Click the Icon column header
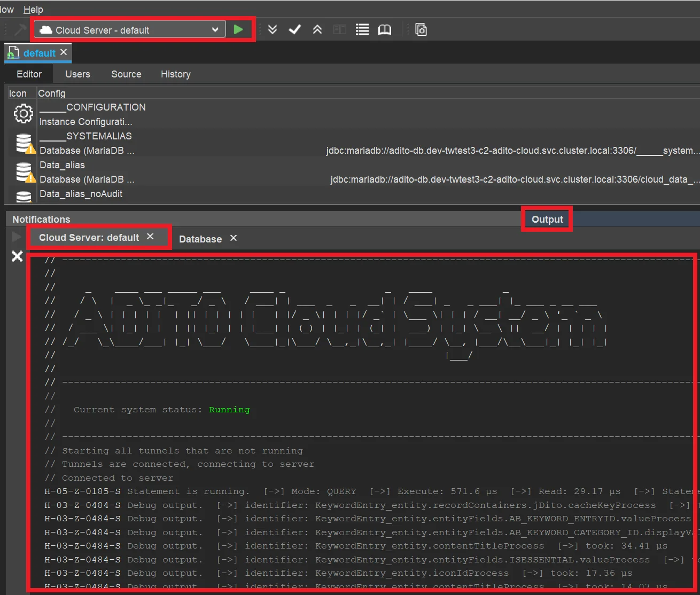 tap(18, 93)
